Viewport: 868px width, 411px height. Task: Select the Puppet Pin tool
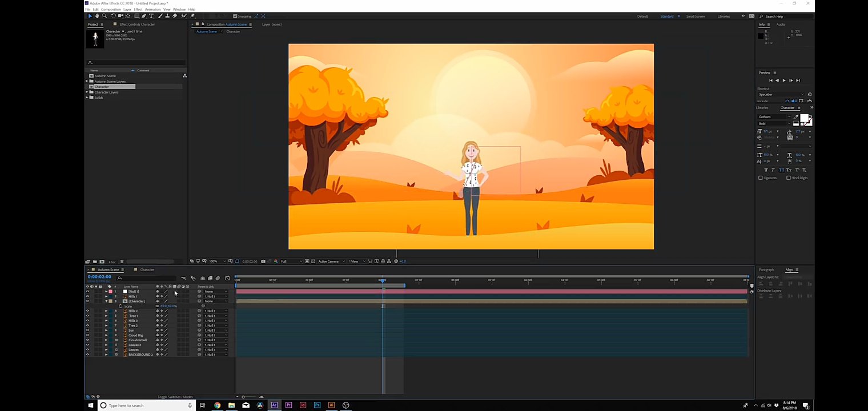(192, 16)
